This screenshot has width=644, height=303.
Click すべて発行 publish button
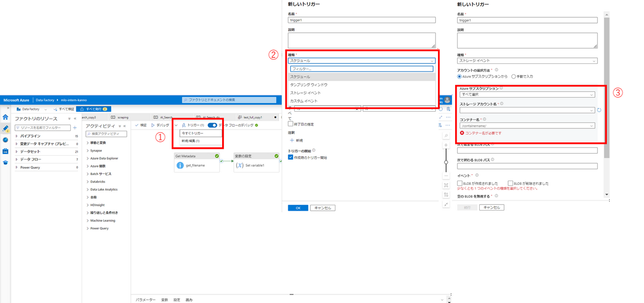pyautogui.click(x=94, y=109)
